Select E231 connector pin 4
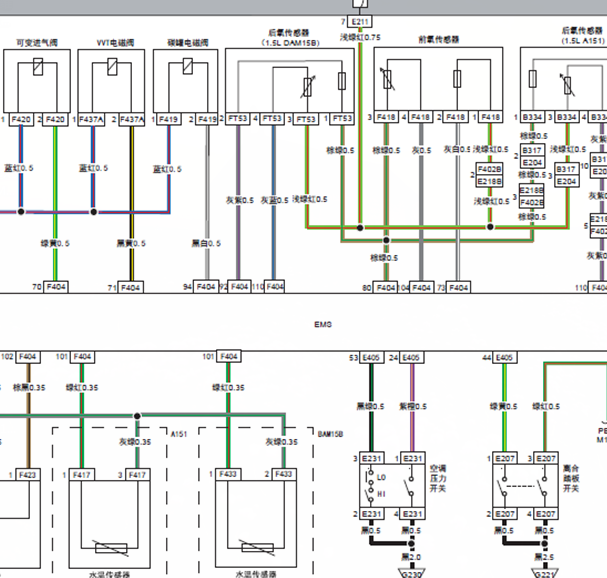 pyautogui.click(x=413, y=514)
